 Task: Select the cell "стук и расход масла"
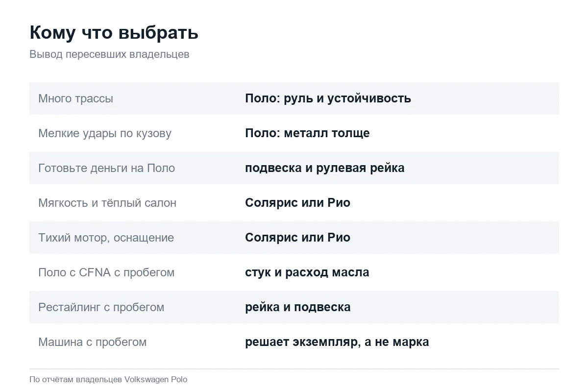pyautogui.click(x=307, y=272)
